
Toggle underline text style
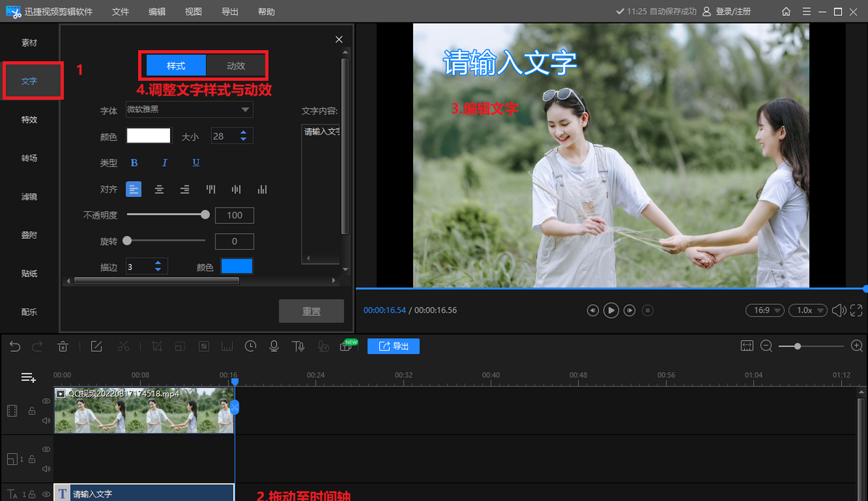[x=196, y=163]
